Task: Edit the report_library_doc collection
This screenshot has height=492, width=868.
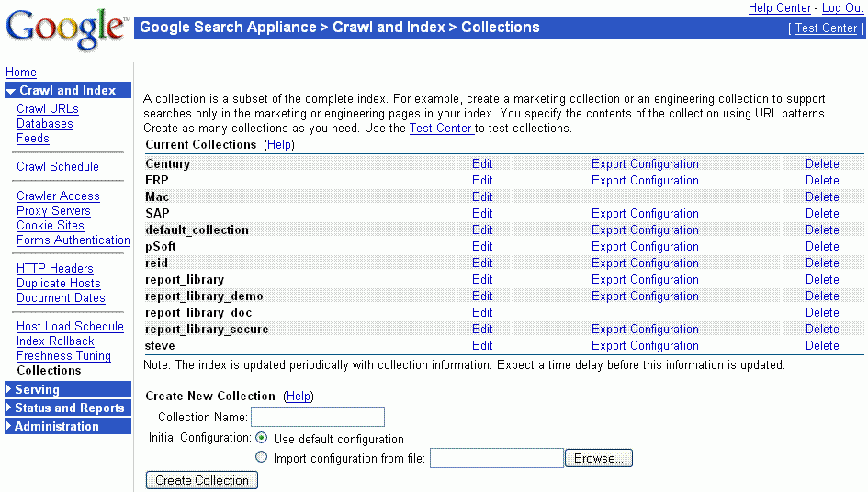Action: click(482, 313)
